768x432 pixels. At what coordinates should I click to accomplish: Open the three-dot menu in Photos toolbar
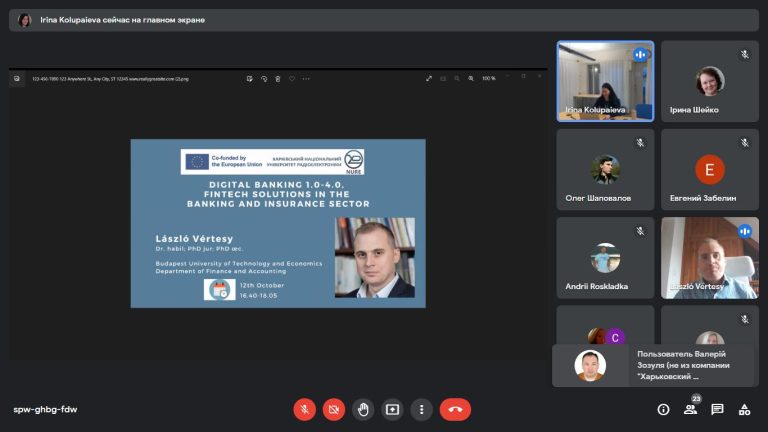coord(306,78)
